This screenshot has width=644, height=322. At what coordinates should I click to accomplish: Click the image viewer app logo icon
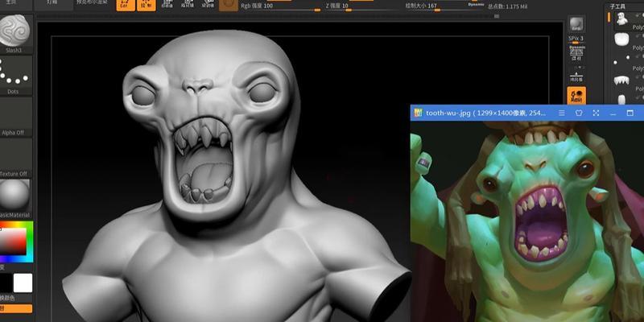click(418, 113)
